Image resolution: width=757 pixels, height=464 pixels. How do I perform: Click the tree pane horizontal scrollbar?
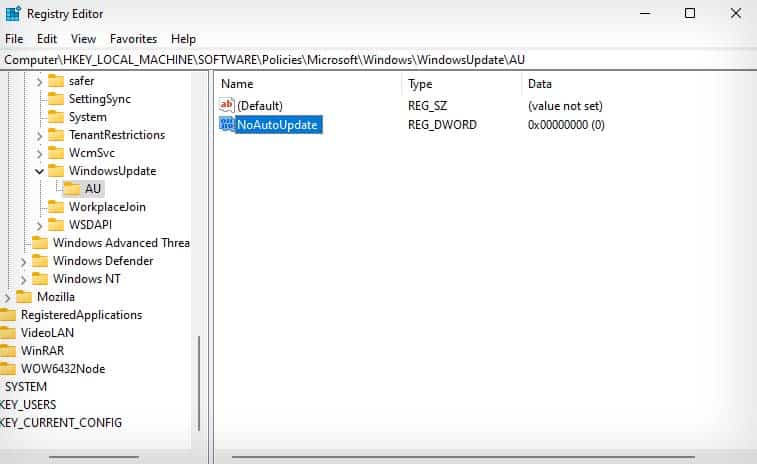94,457
